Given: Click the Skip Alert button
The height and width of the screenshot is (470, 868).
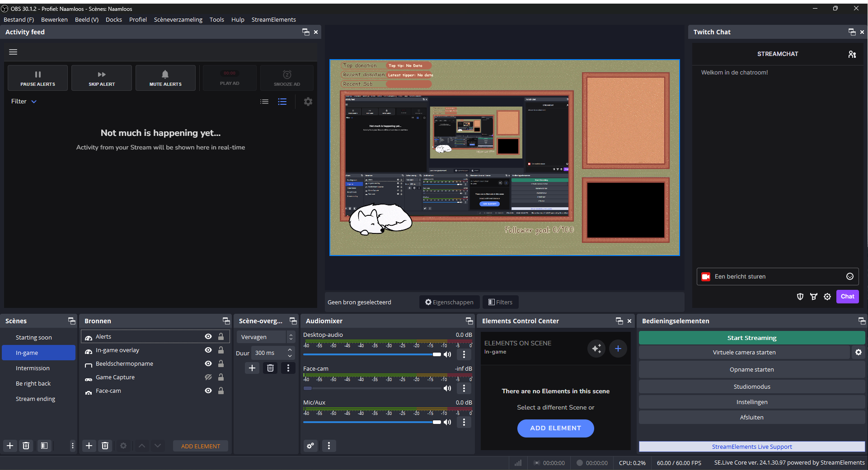Looking at the screenshot, I should tap(102, 78).
